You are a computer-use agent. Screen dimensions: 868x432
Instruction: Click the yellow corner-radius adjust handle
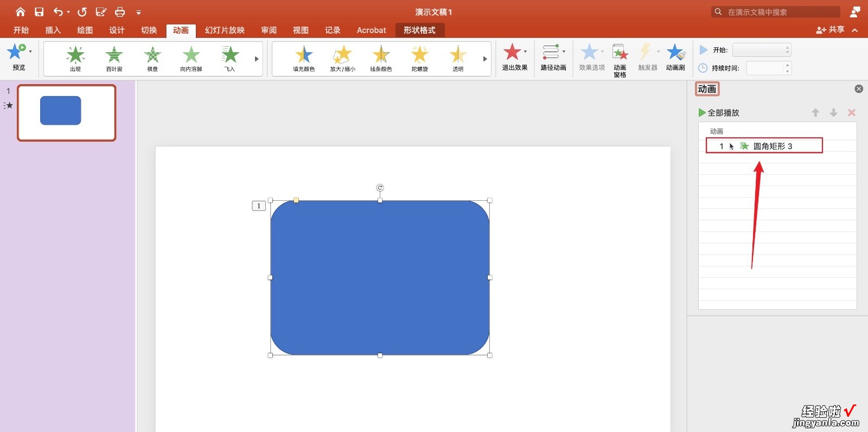coord(296,200)
